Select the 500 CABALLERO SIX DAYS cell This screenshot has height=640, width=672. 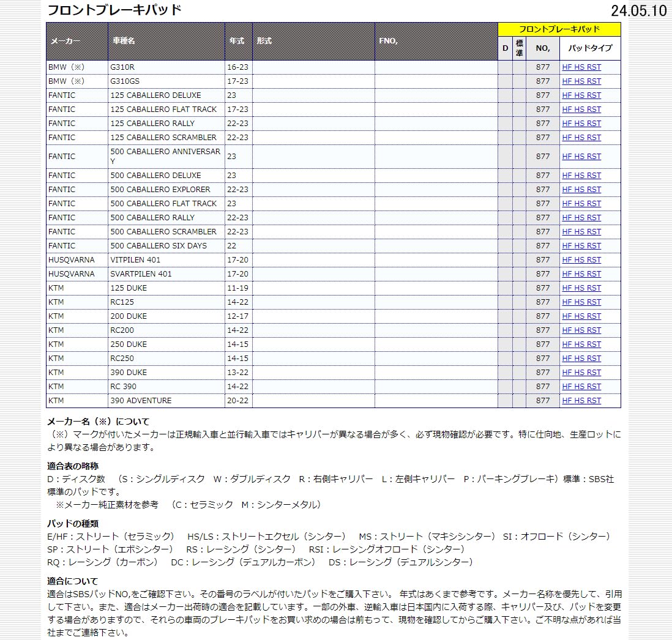click(x=166, y=246)
